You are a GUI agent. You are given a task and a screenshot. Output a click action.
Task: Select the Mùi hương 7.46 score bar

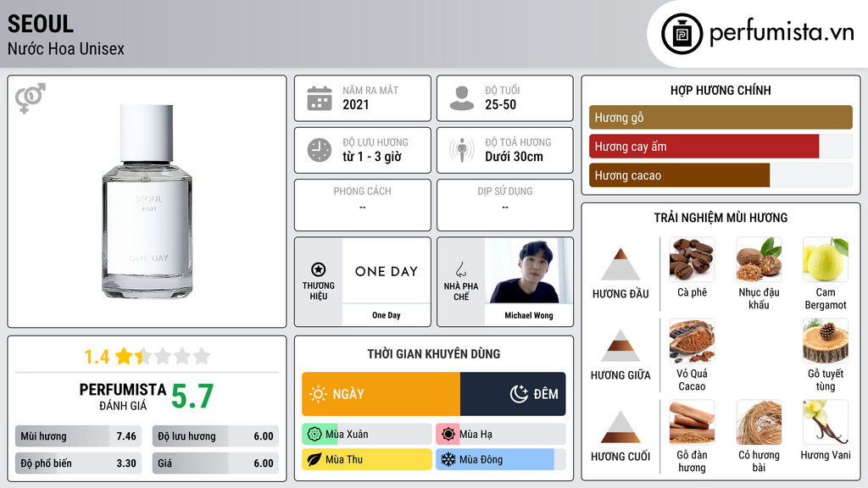tap(78, 436)
